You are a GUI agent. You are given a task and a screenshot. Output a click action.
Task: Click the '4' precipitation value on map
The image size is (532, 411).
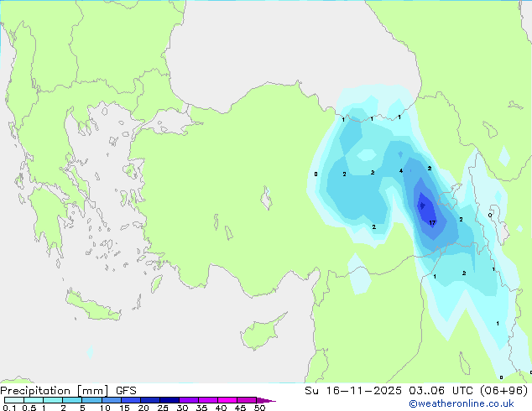[x=401, y=171]
